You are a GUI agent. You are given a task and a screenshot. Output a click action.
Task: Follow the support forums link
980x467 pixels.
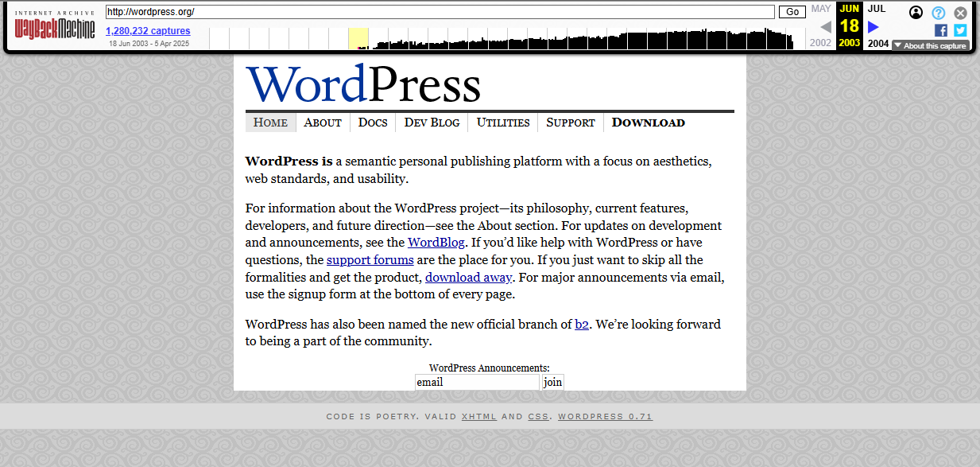(x=370, y=260)
